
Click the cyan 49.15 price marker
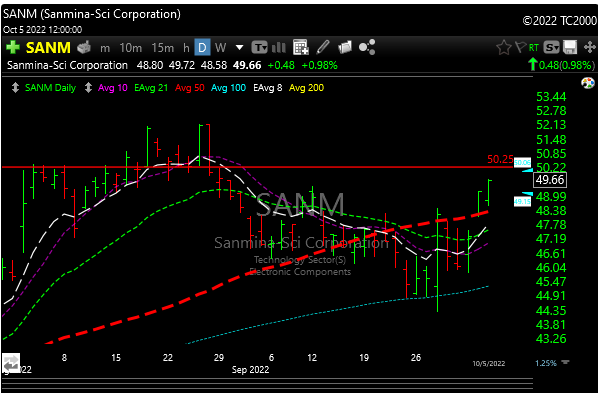click(522, 201)
